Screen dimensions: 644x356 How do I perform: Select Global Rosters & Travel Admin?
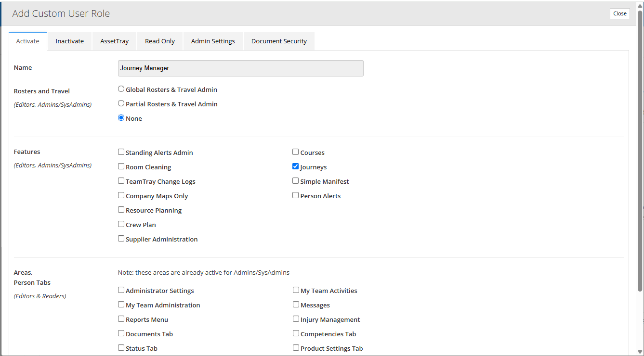point(121,89)
